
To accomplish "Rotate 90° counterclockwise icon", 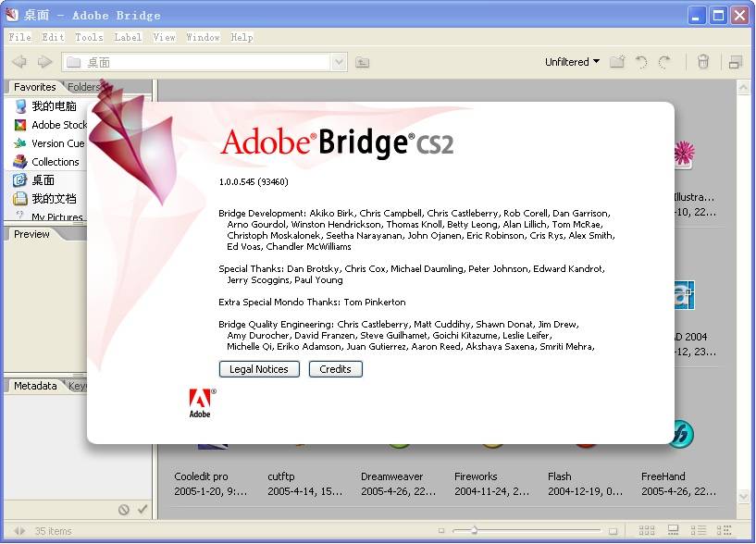I will (641, 62).
